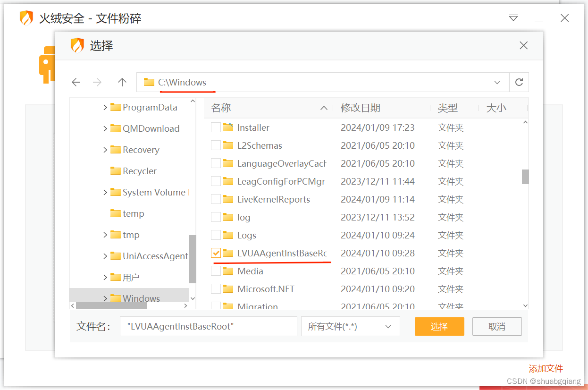Close the Select dialog
The image size is (588, 390).
[x=523, y=45]
